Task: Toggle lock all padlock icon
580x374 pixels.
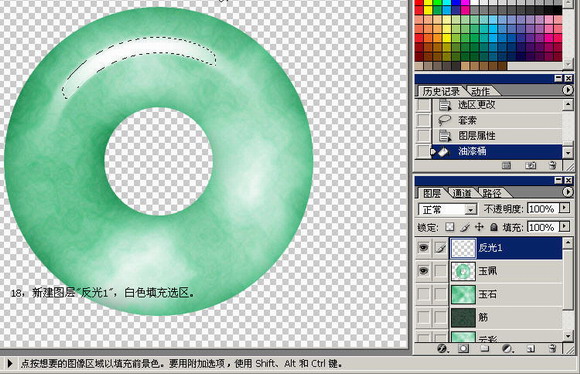Action: pos(494,227)
